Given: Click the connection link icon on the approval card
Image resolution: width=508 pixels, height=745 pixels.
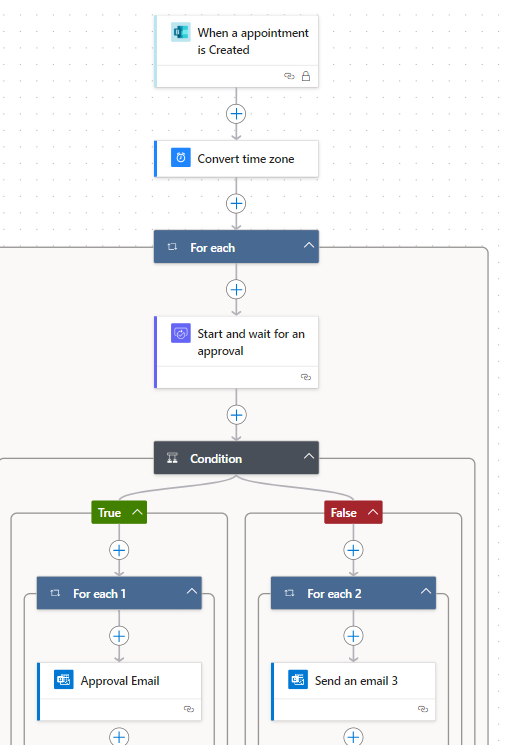Looking at the screenshot, I should tap(306, 377).
